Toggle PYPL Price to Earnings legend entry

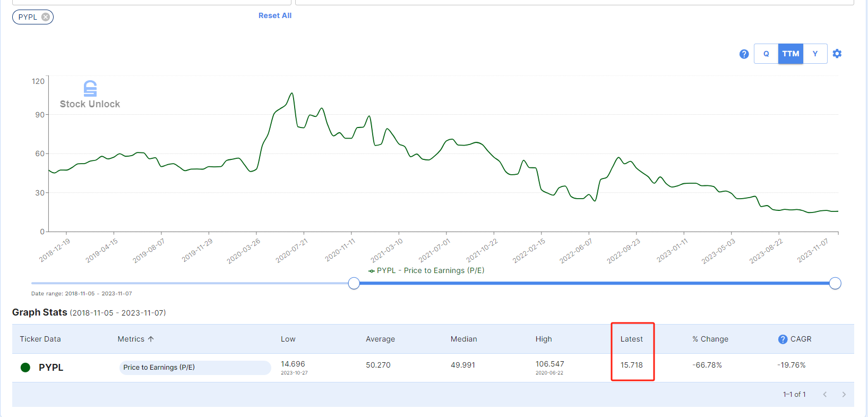[x=426, y=270]
